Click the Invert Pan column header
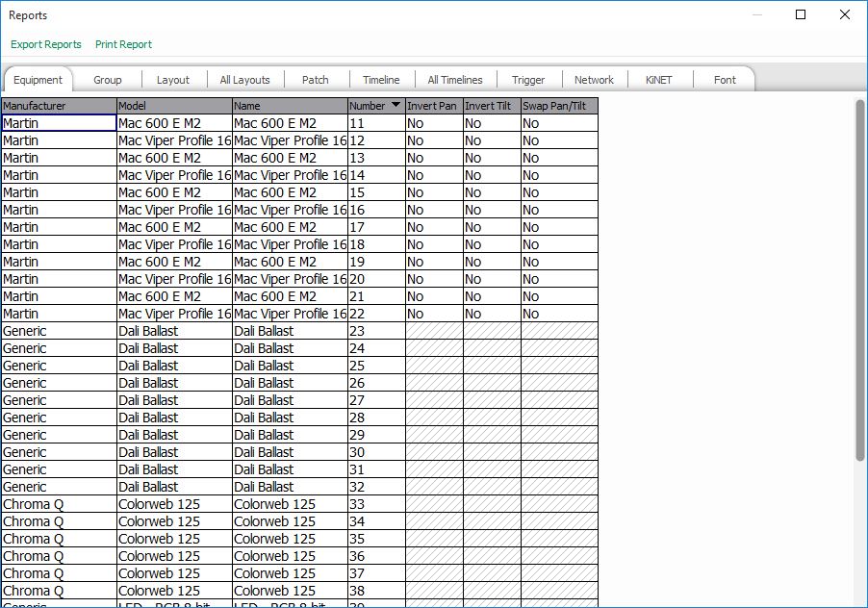 [434, 106]
